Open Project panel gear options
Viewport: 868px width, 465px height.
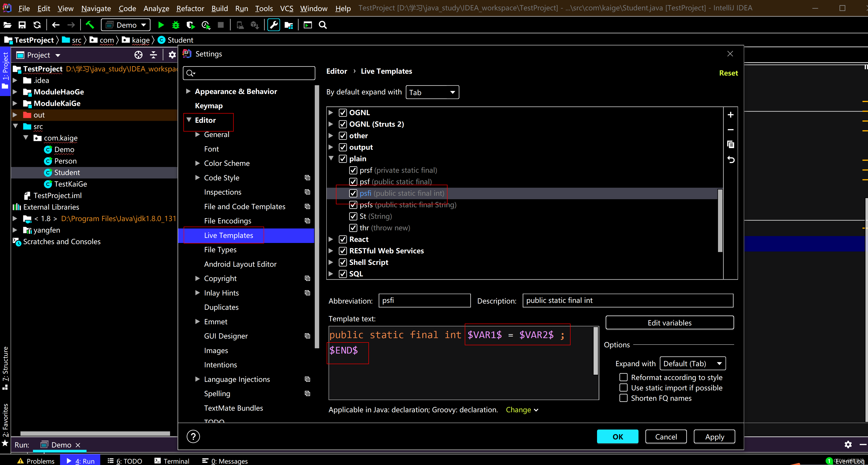click(172, 55)
